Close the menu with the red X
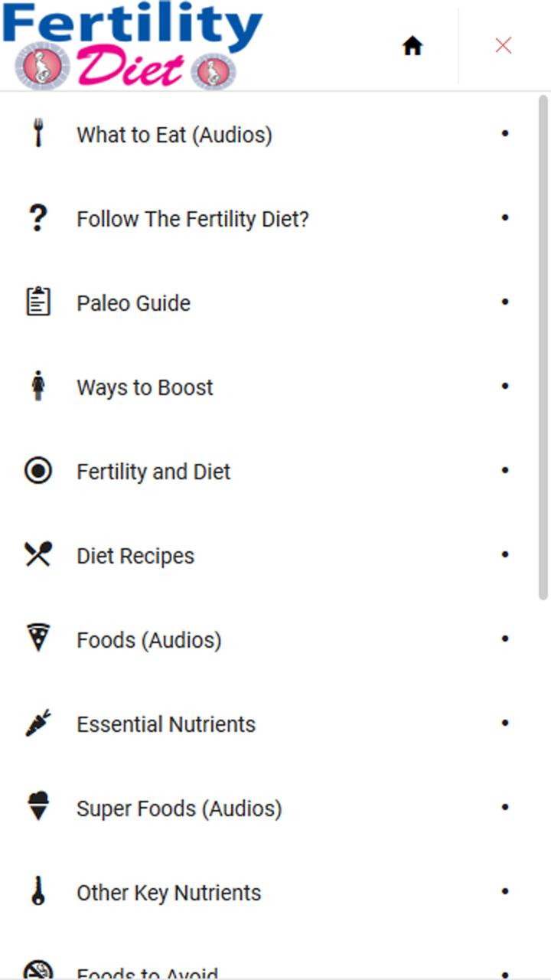 (x=503, y=46)
